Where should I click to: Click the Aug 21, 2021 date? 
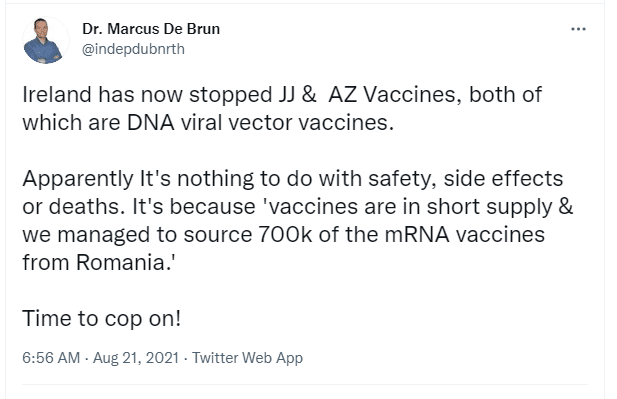click(136, 358)
